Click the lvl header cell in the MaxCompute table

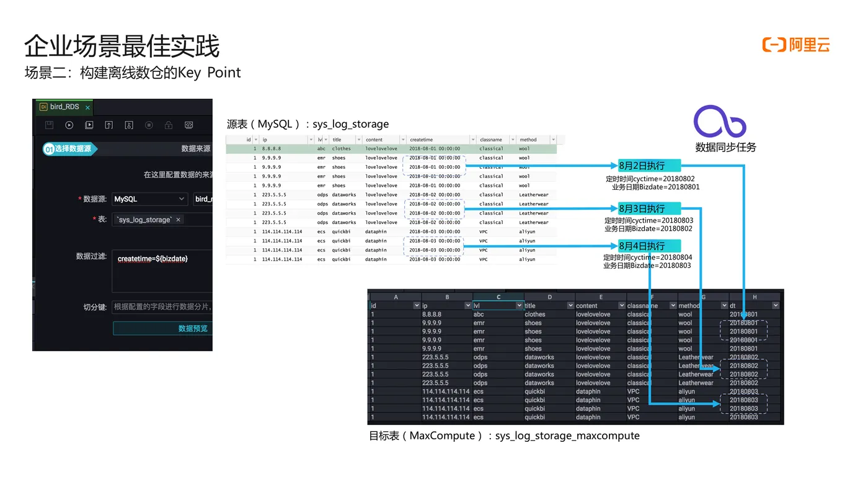(498, 305)
